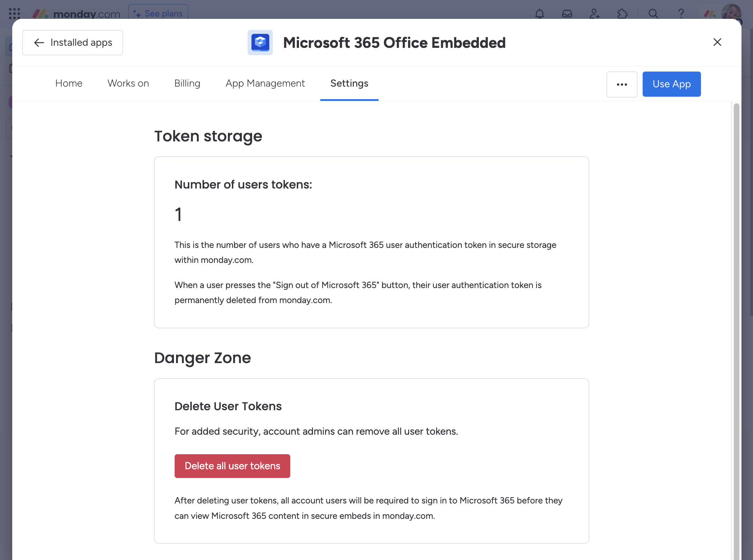Select the Works on tab

[128, 83]
